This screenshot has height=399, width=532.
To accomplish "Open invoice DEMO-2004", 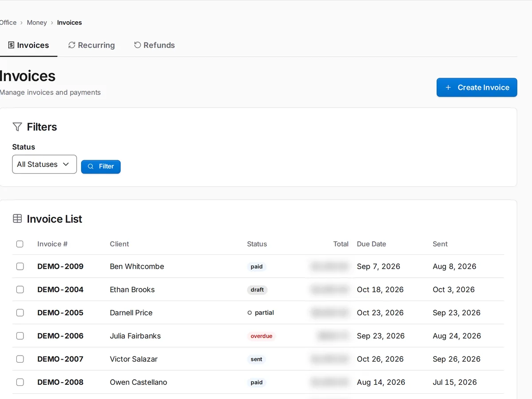I will click(60, 290).
